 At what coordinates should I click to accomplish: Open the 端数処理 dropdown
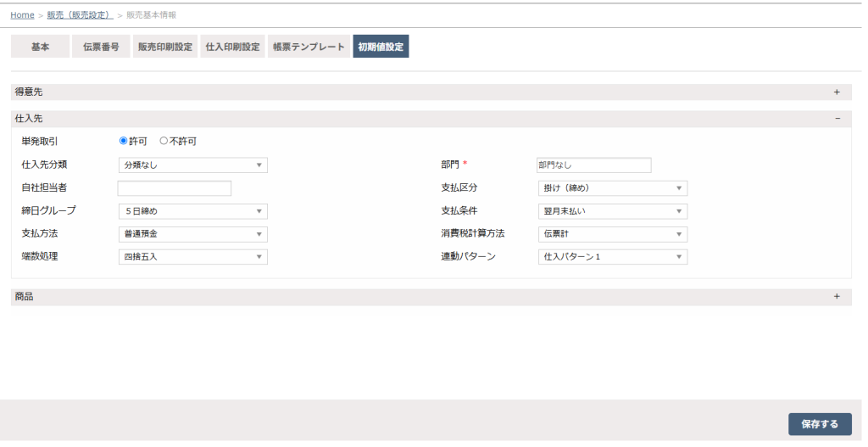193,257
